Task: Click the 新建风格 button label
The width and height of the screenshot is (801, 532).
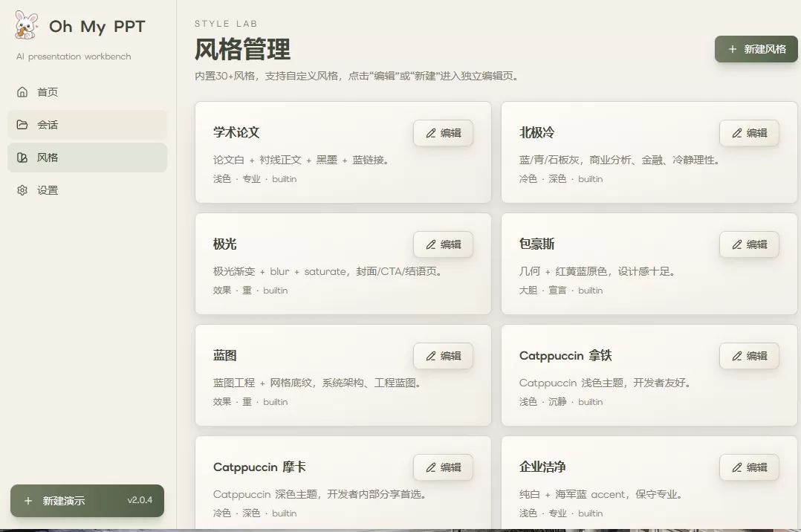Action: (x=765, y=49)
